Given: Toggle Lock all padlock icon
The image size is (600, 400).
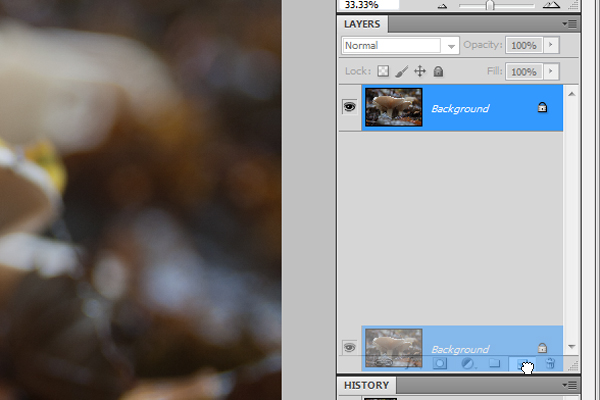Looking at the screenshot, I should point(438,71).
